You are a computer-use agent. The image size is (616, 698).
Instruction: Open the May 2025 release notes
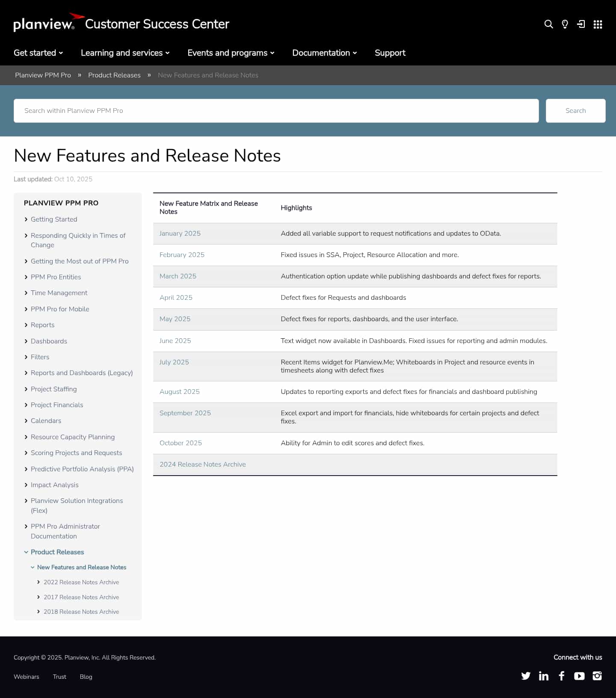pyautogui.click(x=175, y=319)
